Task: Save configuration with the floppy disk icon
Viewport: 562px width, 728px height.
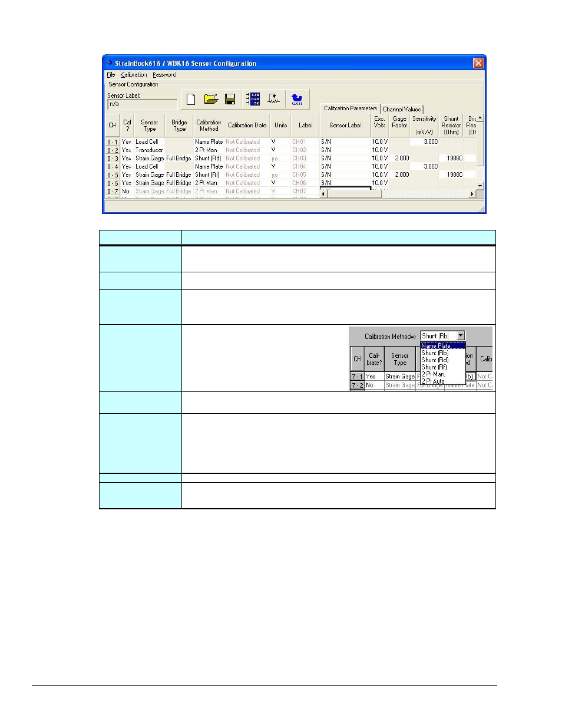Action: (230, 99)
